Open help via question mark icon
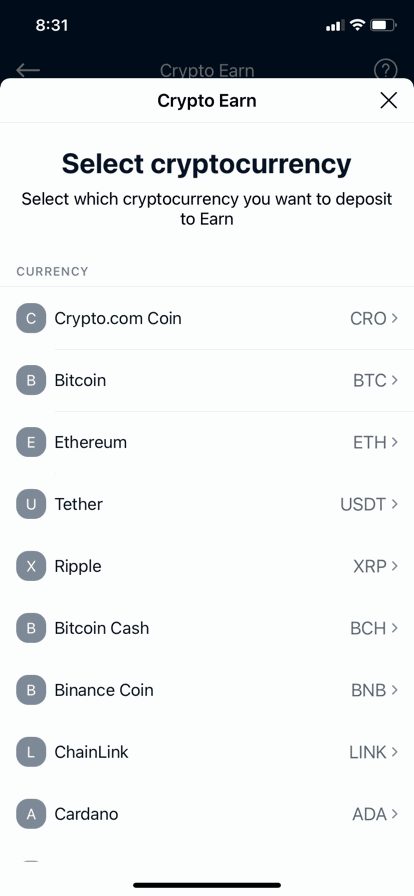The image size is (414, 896). (x=385, y=70)
